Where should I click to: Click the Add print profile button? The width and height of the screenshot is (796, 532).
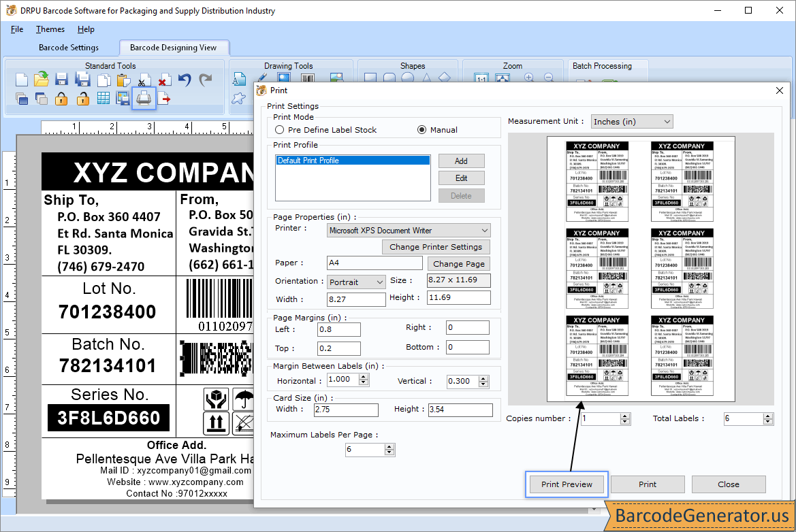(x=461, y=161)
